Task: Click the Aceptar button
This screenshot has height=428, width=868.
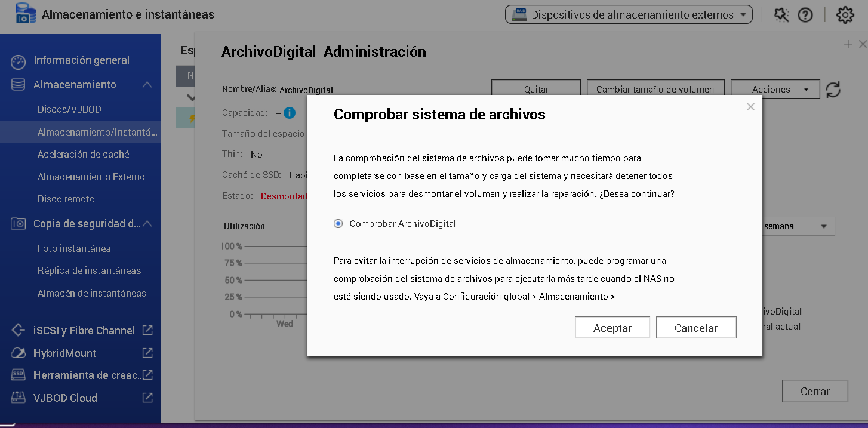Action: coord(612,328)
